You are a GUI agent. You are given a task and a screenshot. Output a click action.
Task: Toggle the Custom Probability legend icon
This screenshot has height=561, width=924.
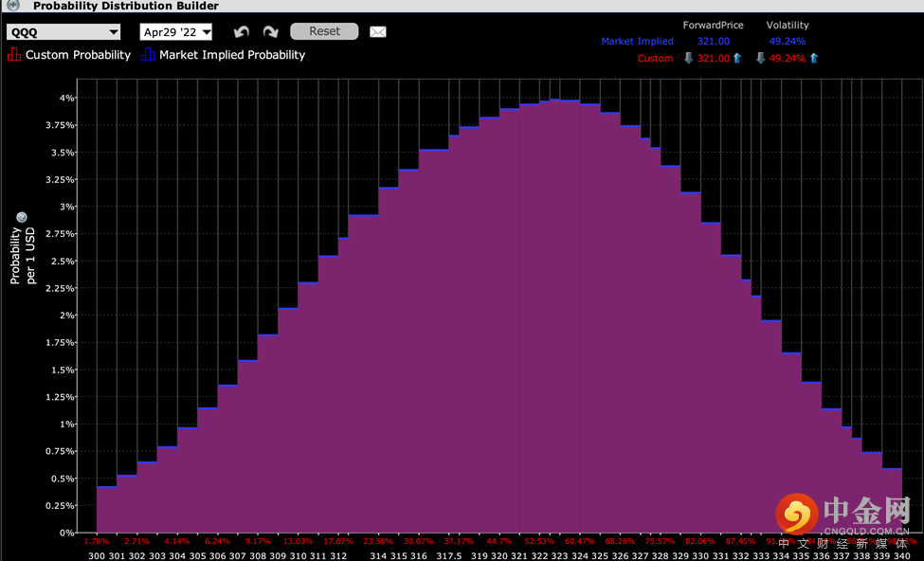click(x=13, y=55)
